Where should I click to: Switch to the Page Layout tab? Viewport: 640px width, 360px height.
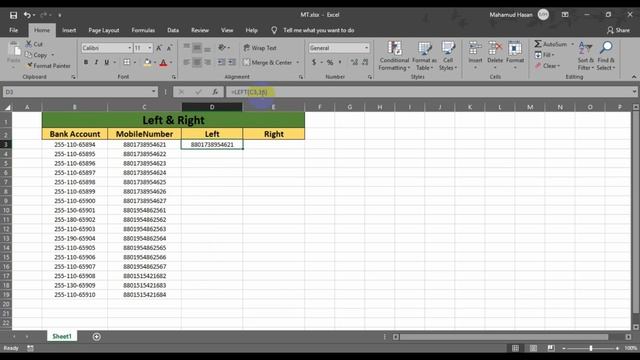104,30
